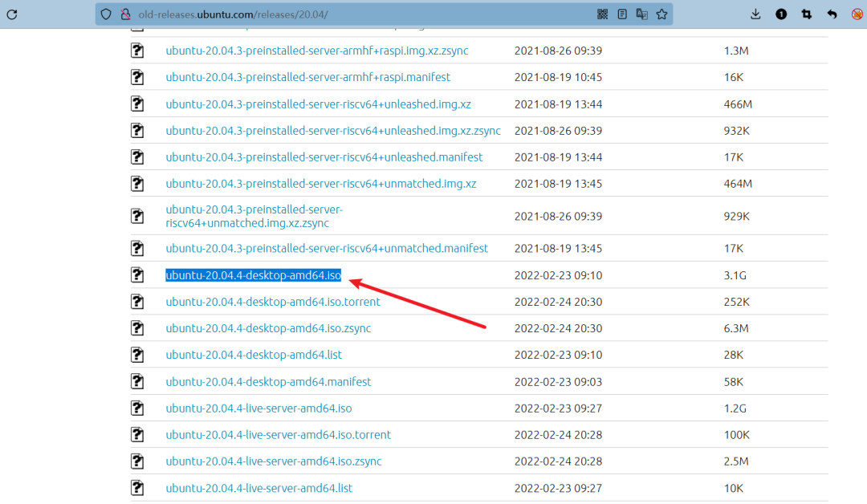
Task: Open ubuntu-20.04.4-desktop-amd64.iso.torrent link
Action: tap(273, 301)
